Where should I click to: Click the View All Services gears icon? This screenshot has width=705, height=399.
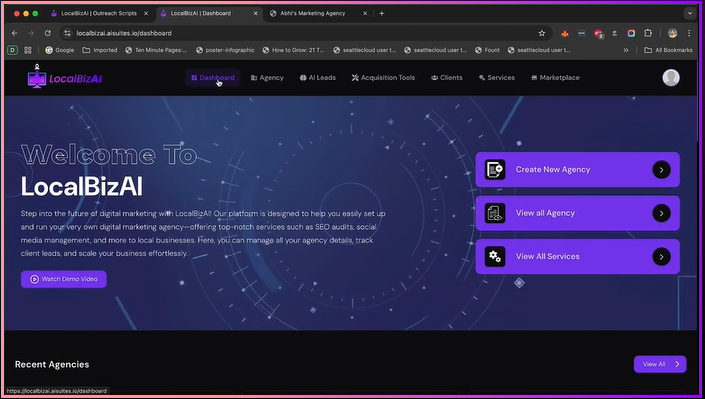[x=495, y=257]
